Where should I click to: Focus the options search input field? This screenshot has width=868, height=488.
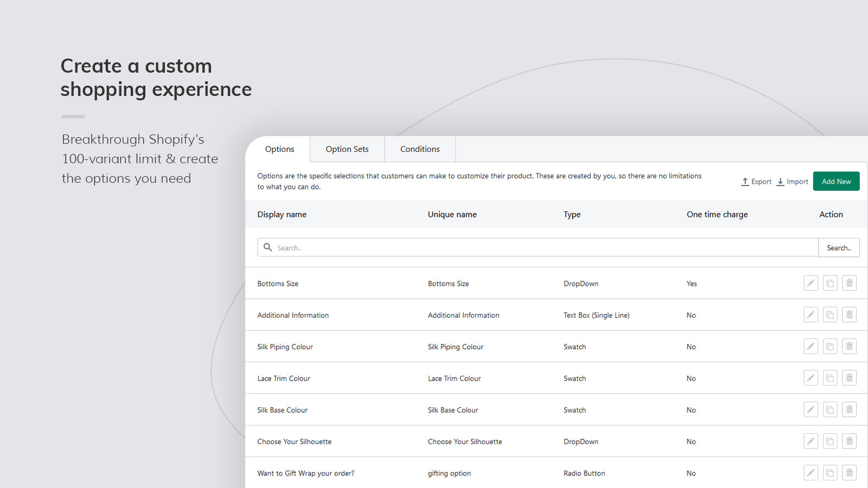point(538,248)
